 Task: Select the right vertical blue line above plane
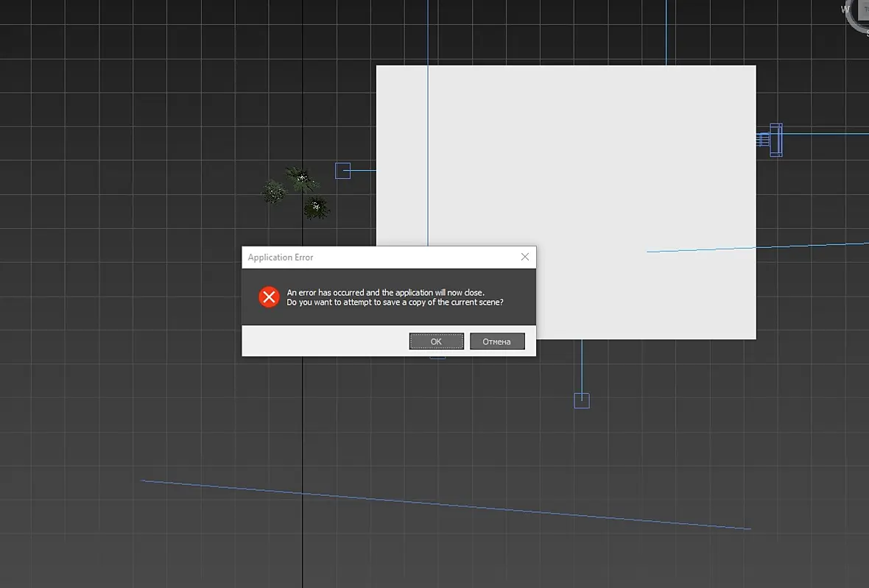click(666, 32)
